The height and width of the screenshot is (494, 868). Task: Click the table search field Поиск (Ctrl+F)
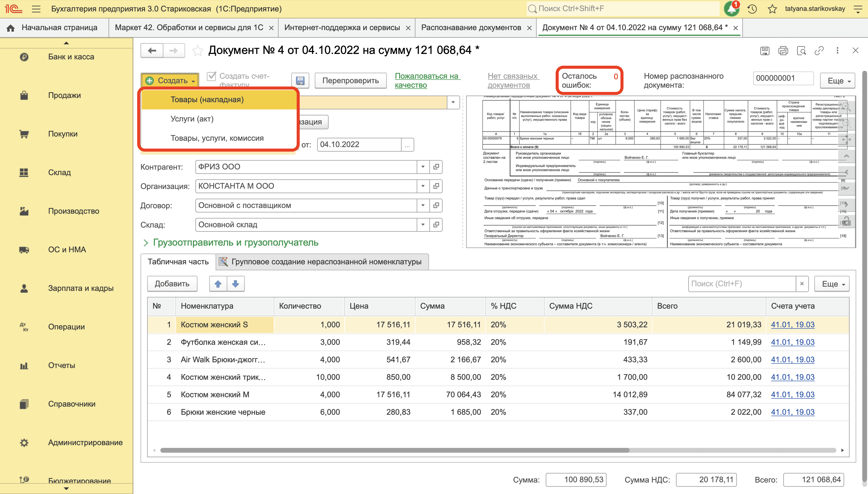point(742,284)
